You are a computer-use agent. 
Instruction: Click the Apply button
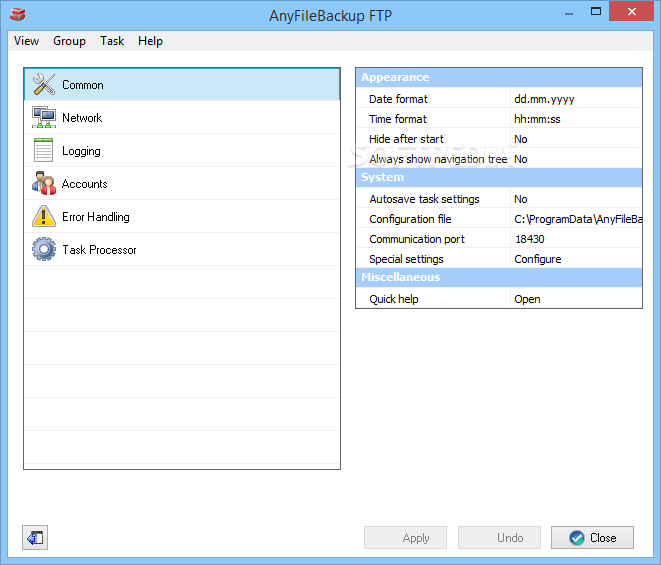405,538
